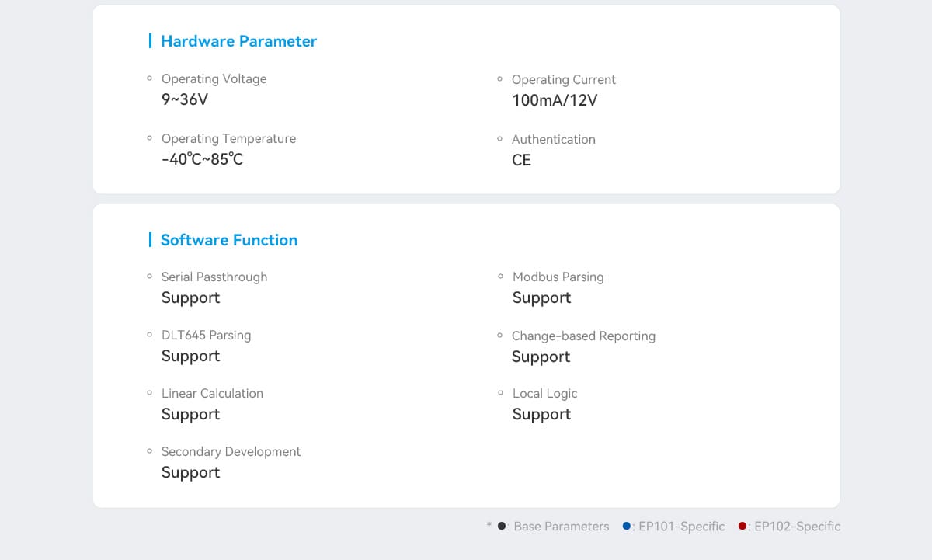Screen dimensions: 932x560
Task: Select the Hardware Parameter heading
Action: [x=238, y=41]
